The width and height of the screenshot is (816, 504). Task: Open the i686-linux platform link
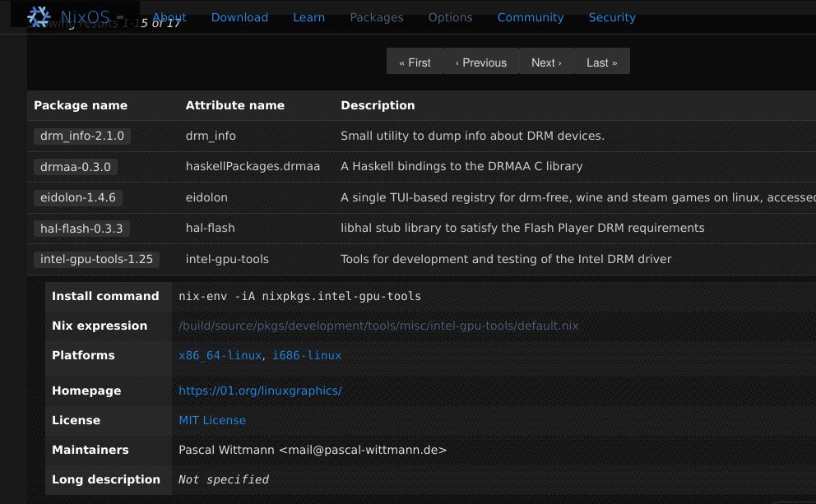point(307,355)
